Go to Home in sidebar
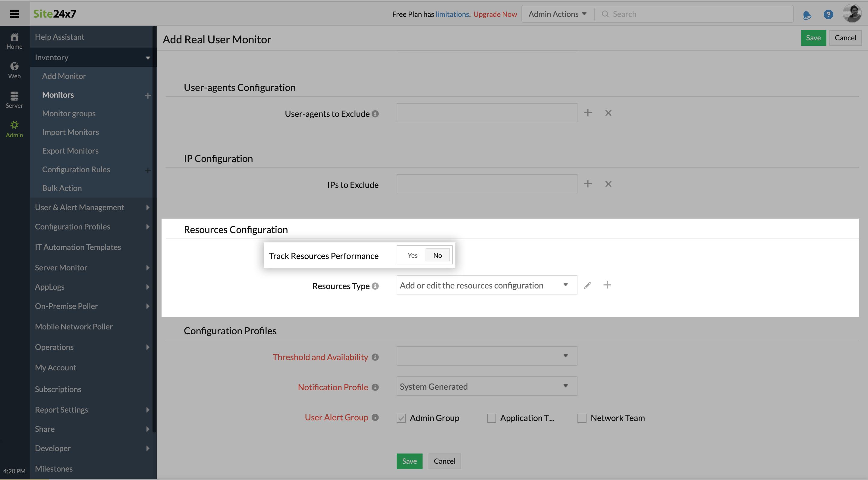 click(14, 41)
